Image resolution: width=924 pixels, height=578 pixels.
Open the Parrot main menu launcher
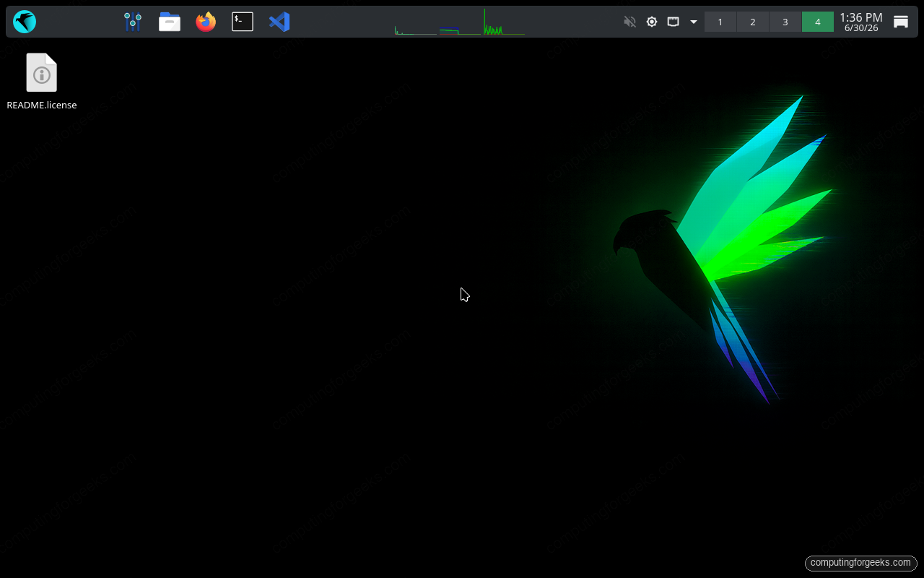coord(25,22)
